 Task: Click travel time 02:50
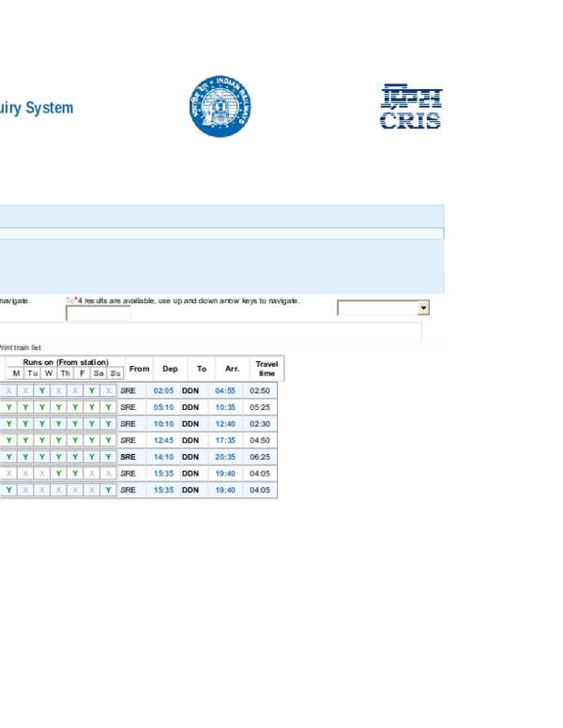click(x=260, y=391)
